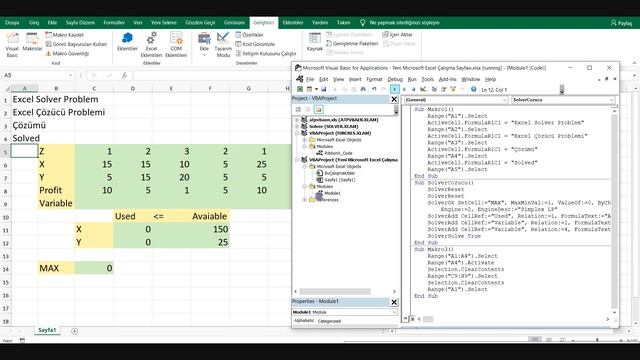The height and width of the screenshot is (360, 640).
Task: Expand the References folder node
Action: click(x=304, y=200)
